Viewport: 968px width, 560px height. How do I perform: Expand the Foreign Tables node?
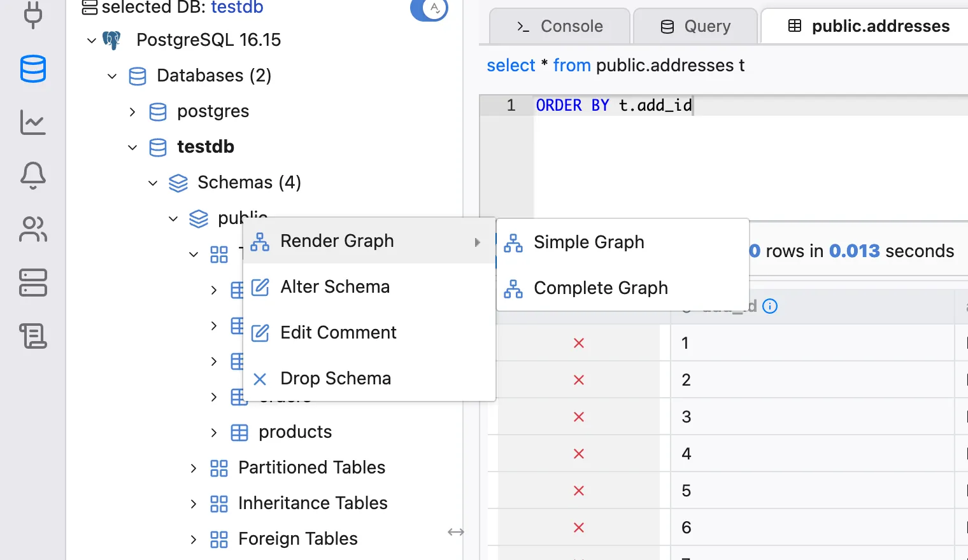click(194, 539)
